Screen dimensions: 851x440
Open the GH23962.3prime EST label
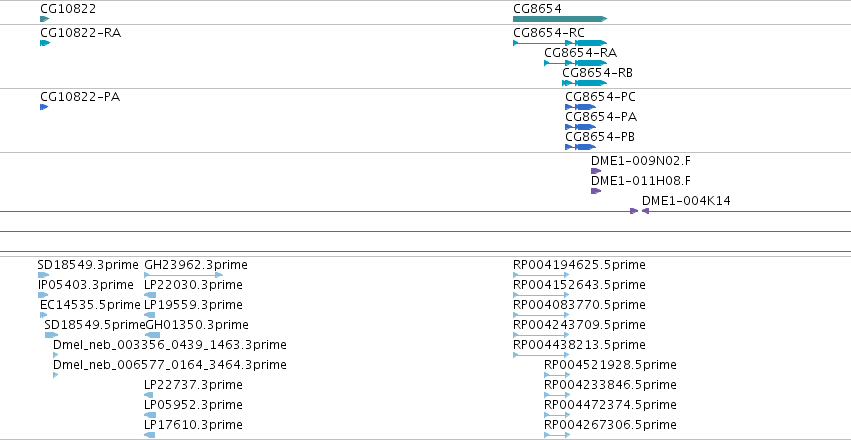(196, 265)
